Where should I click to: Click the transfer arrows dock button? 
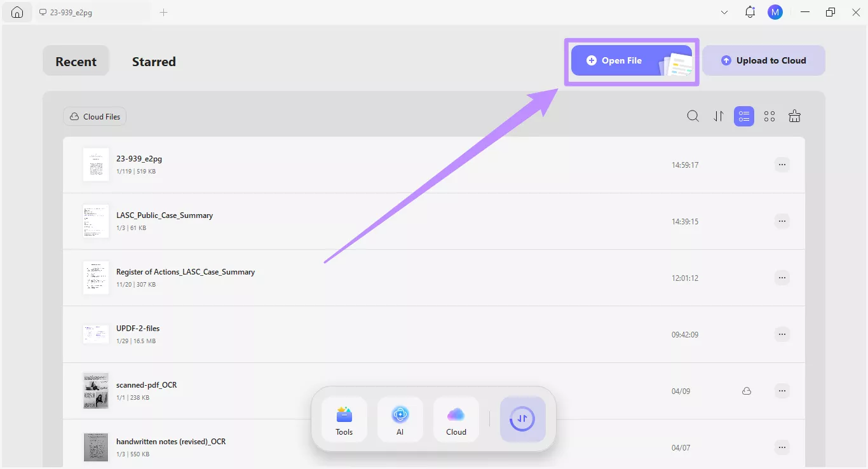(523, 419)
